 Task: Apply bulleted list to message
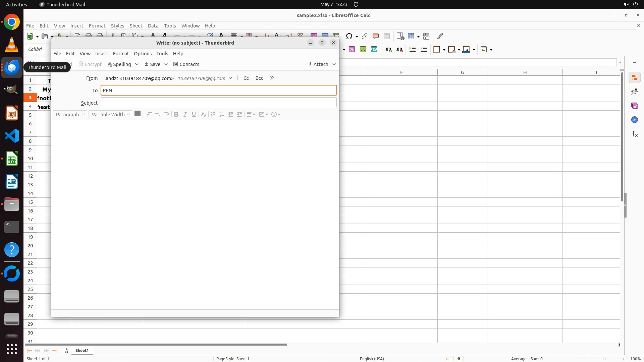point(213,115)
